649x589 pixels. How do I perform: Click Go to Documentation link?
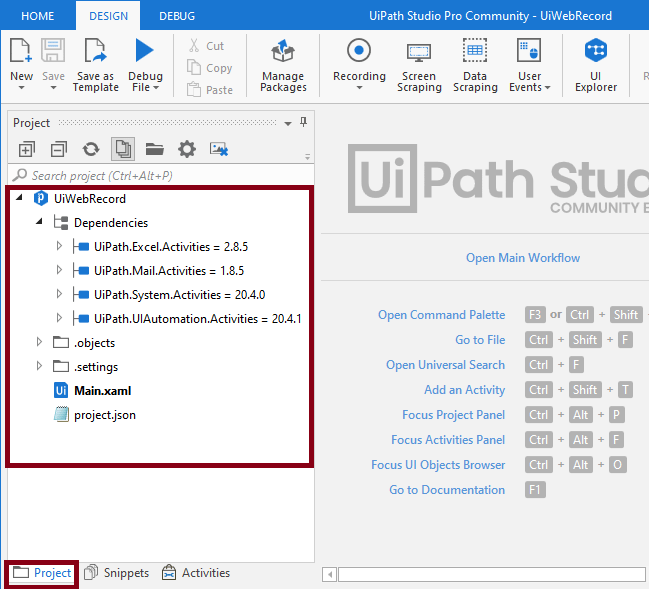(447, 490)
